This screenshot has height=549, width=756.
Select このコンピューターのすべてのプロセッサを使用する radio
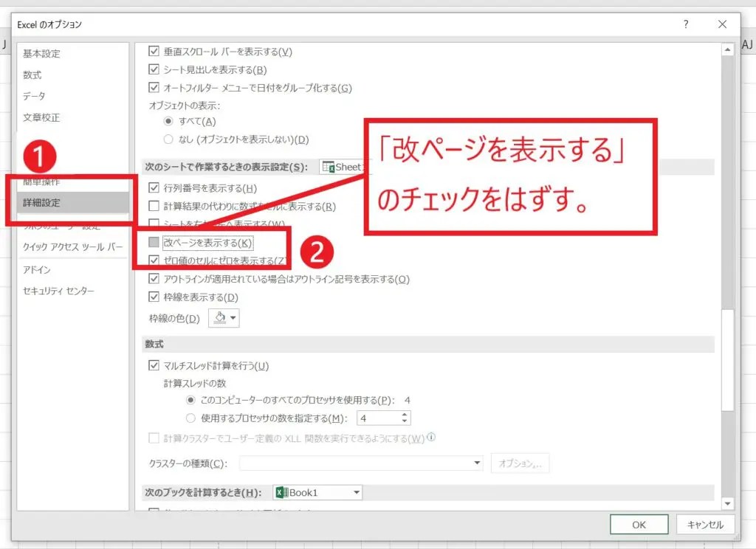coord(191,400)
